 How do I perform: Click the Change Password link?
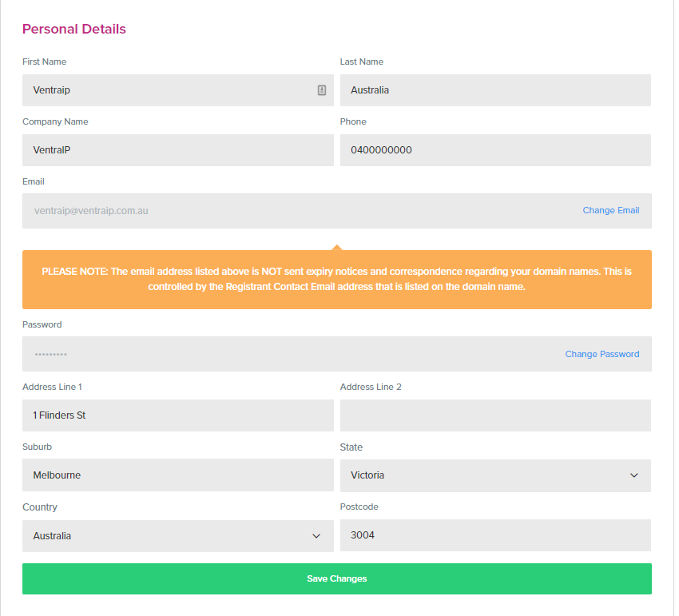pos(602,354)
